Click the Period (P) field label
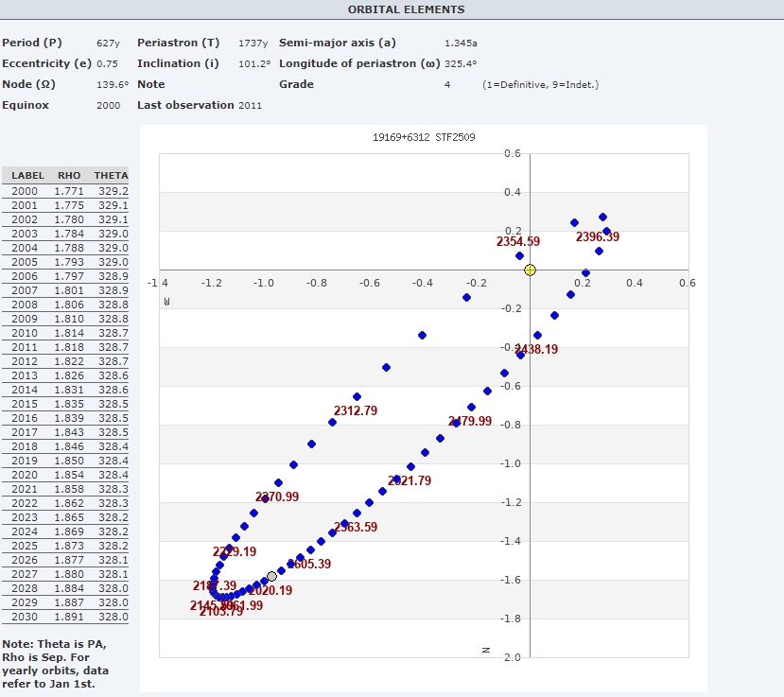Image resolution: width=784 pixels, height=697 pixels. click(34, 43)
